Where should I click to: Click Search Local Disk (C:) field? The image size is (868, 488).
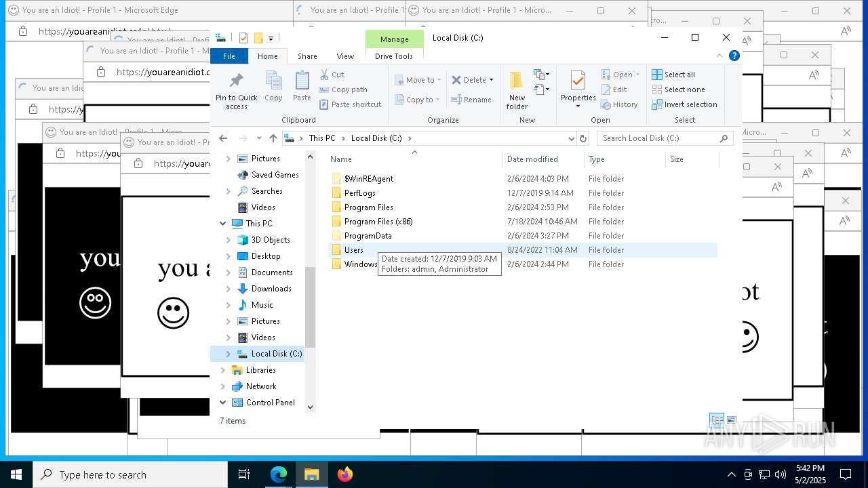click(665, 138)
